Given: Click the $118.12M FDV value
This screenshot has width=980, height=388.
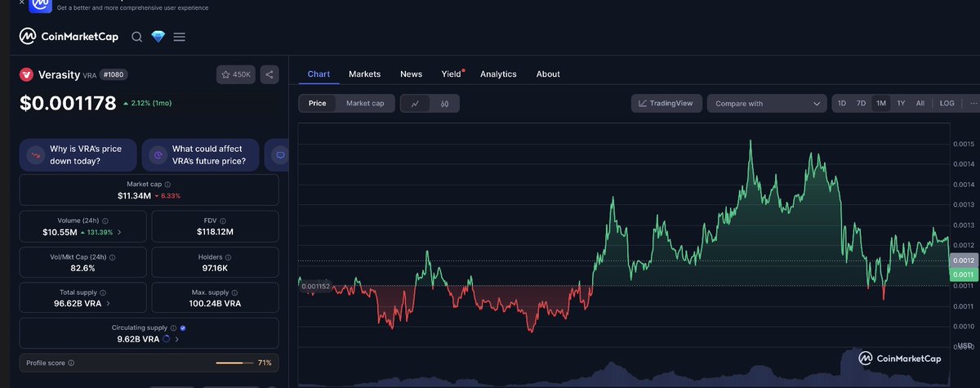Looking at the screenshot, I should click(216, 233).
